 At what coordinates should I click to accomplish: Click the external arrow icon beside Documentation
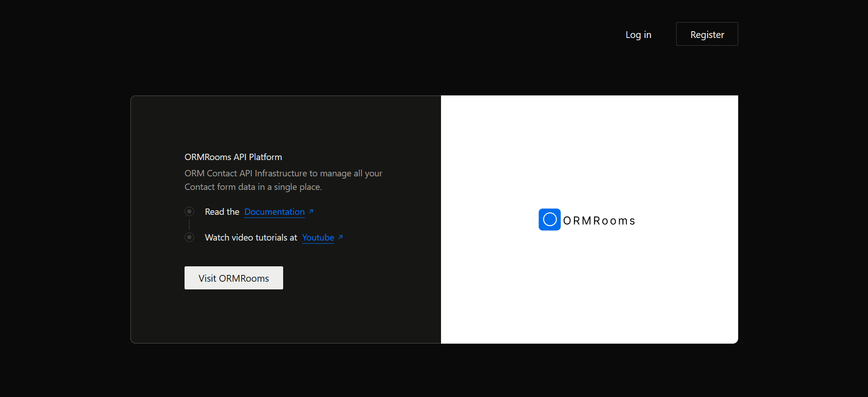pyautogui.click(x=311, y=211)
